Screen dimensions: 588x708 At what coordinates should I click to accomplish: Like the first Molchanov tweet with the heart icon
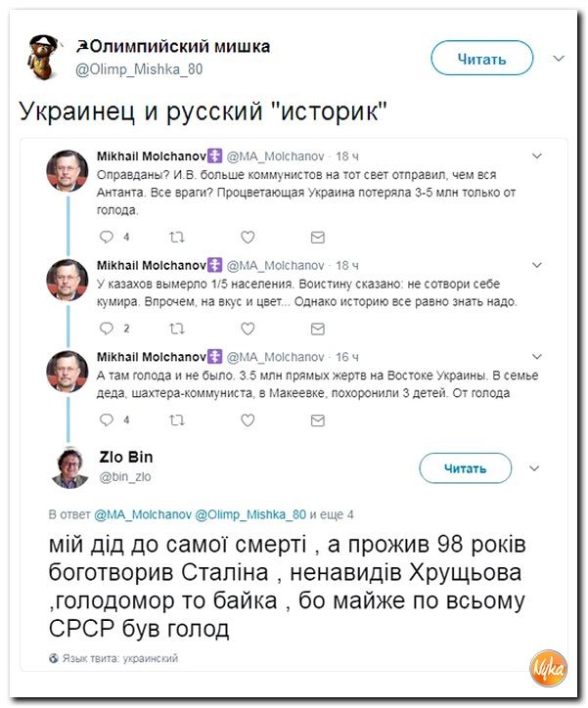point(248,237)
